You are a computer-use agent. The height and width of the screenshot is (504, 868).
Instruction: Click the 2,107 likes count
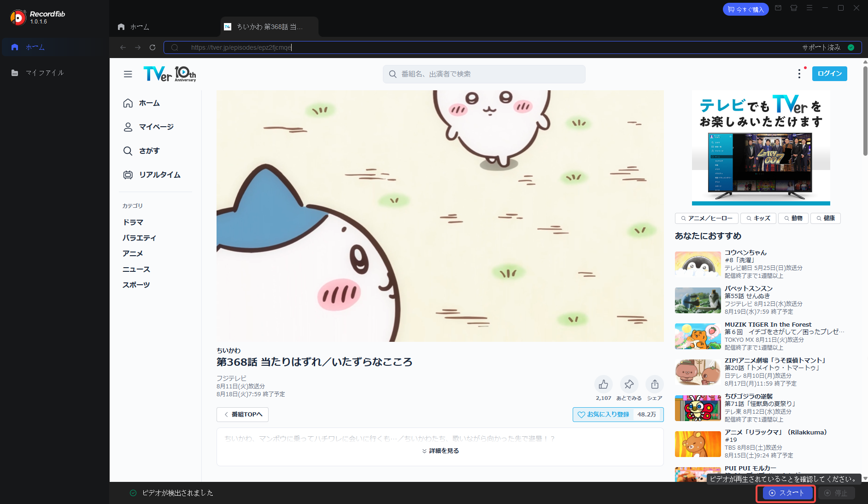point(604,399)
